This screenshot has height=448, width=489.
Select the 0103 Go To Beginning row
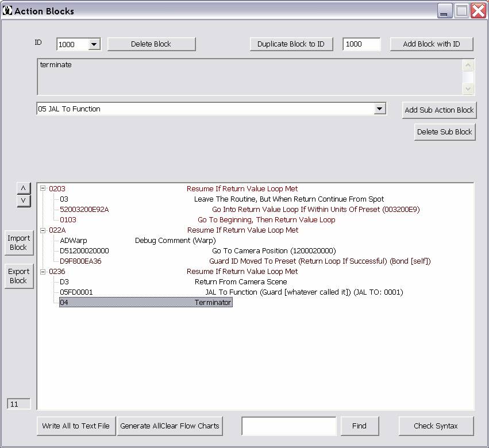(x=198, y=219)
